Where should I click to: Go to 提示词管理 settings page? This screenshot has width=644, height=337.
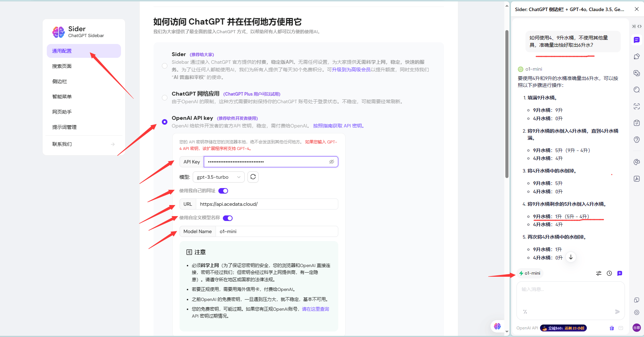(64, 127)
